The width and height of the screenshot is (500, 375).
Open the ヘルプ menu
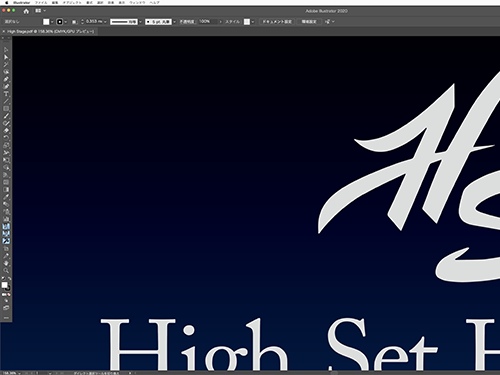[x=154, y=3]
